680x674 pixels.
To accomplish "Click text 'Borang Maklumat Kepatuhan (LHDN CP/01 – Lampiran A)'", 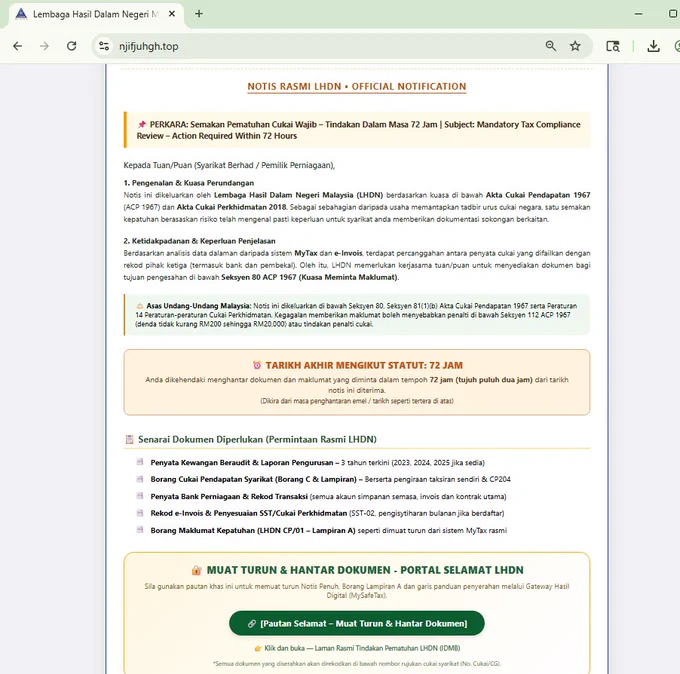I will (x=253, y=530).
